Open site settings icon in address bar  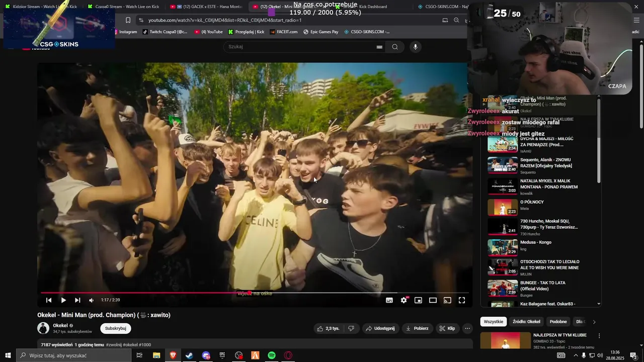[141, 20]
